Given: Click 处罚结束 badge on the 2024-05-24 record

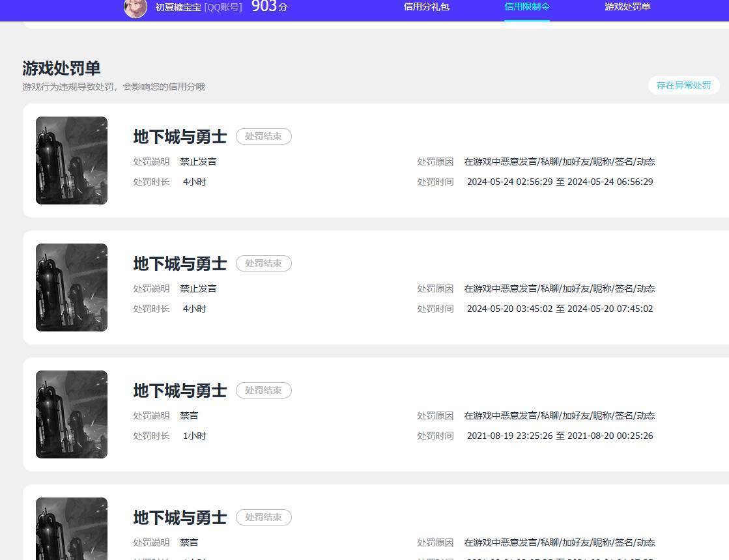Looking at the screenshot, I should (263, 137).
